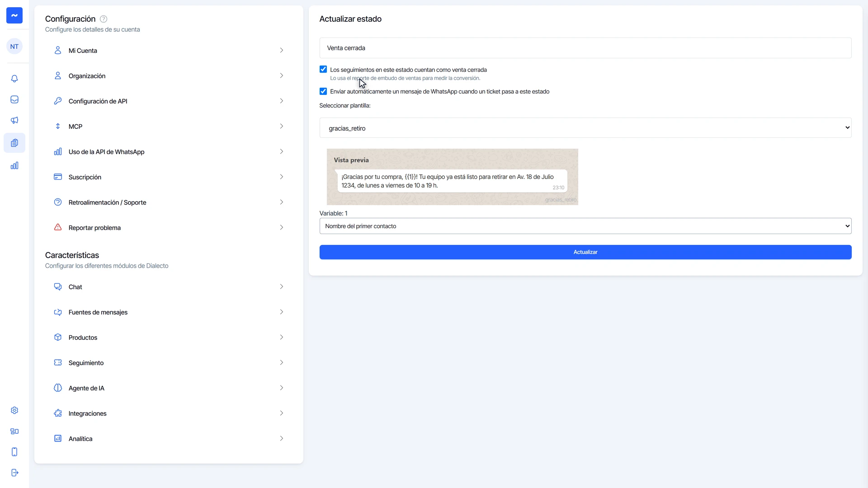Click the red warning icon for Reportar problema

point(58,227)
